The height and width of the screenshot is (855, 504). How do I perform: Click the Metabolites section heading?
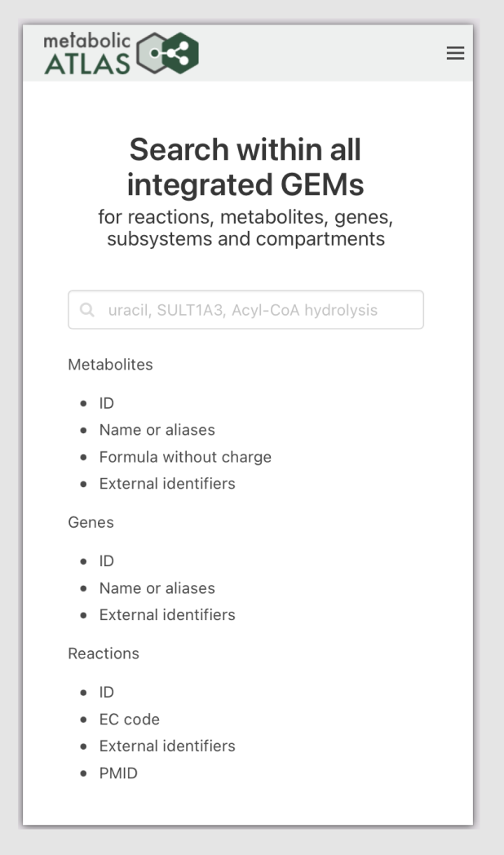pyautogui.click(x=111, y=365)
